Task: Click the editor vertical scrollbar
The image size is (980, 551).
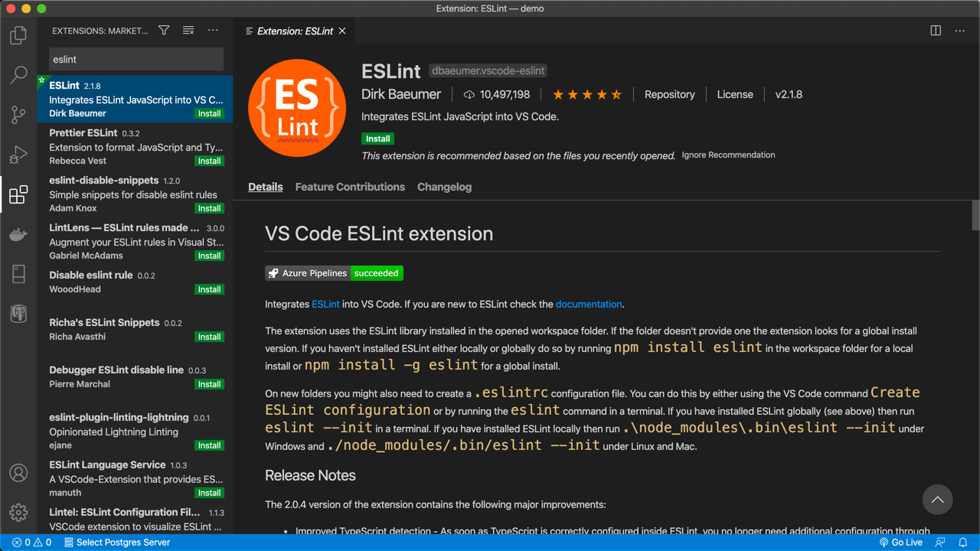Action: coord(975,215)
